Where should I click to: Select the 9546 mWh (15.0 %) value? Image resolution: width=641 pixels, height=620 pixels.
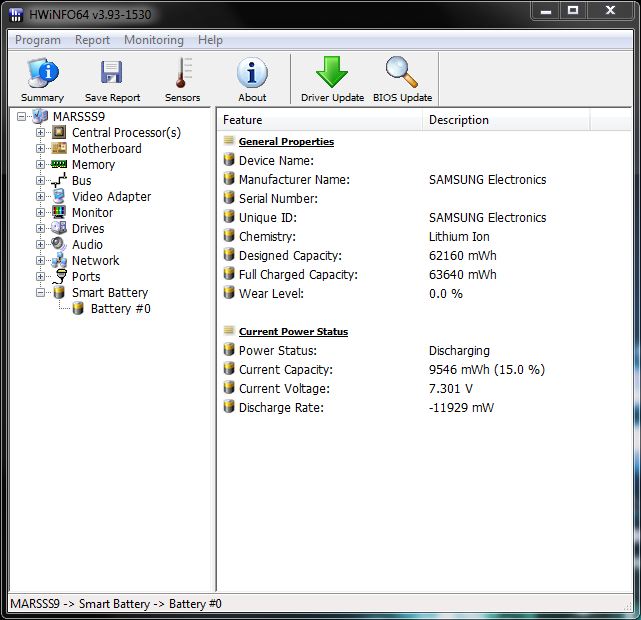click(x=486, y=369)
